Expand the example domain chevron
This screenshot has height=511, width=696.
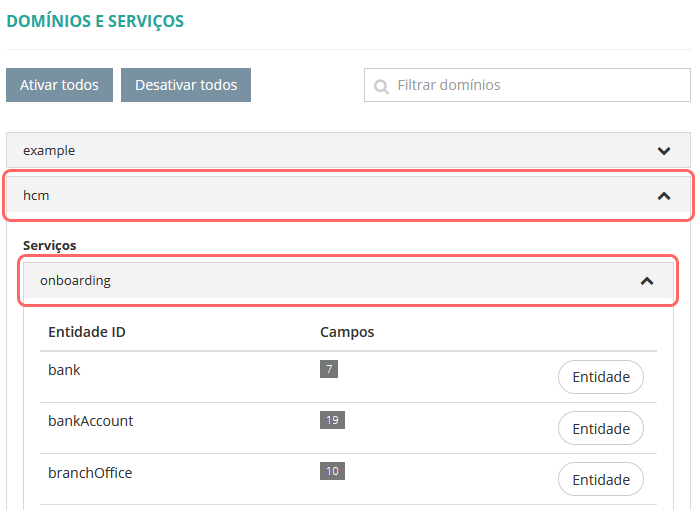pyautogui.click(x=664, y=151)
